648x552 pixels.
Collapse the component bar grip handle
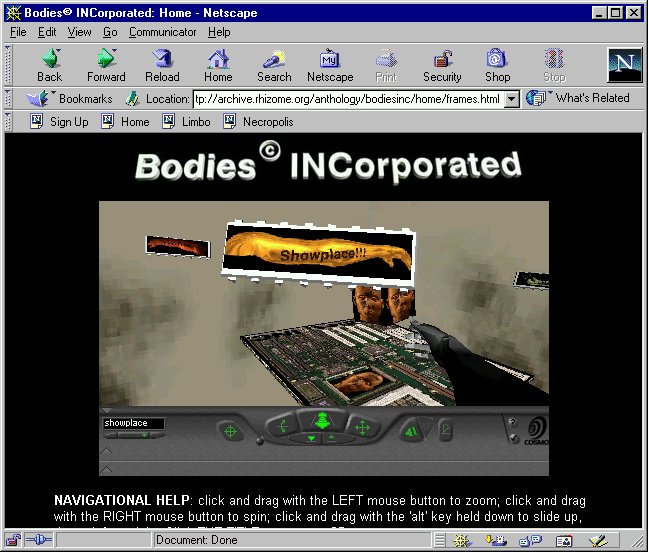[440, 540]
